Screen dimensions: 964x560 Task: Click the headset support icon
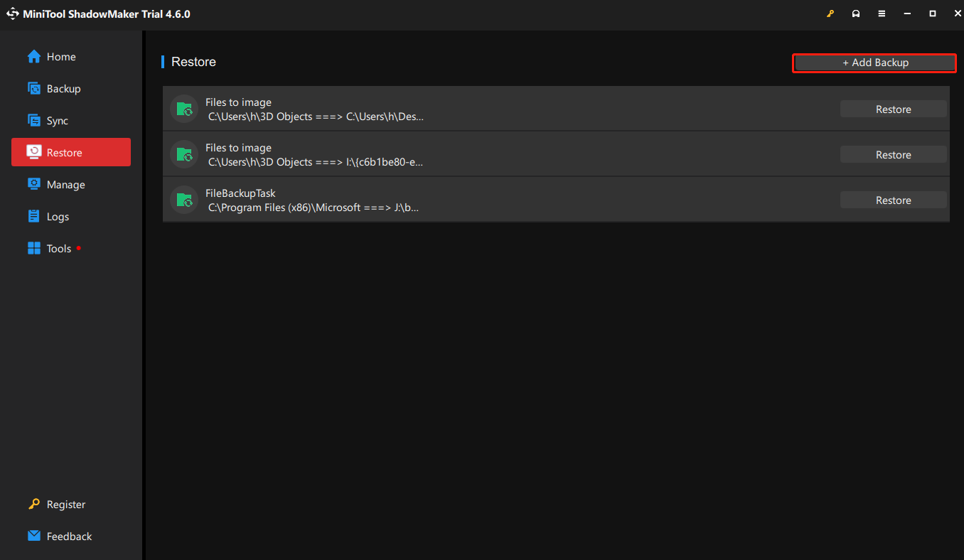tap(856, 14)
